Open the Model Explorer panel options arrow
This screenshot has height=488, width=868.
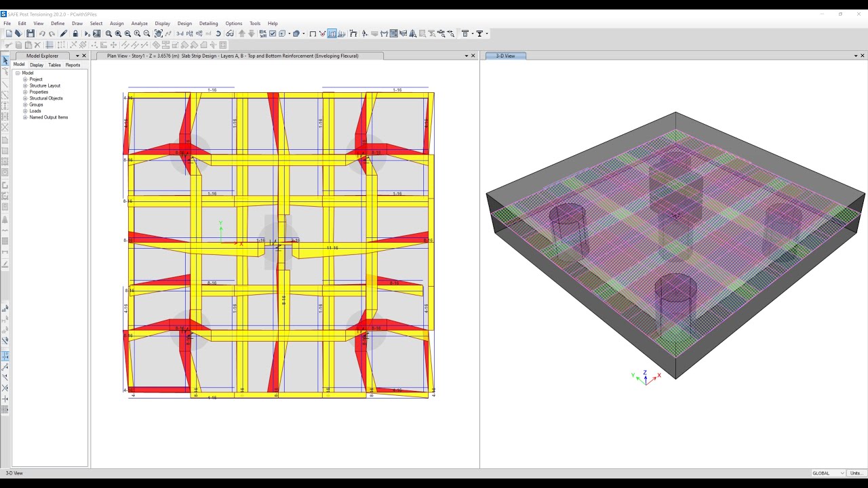tap(77, 56)
